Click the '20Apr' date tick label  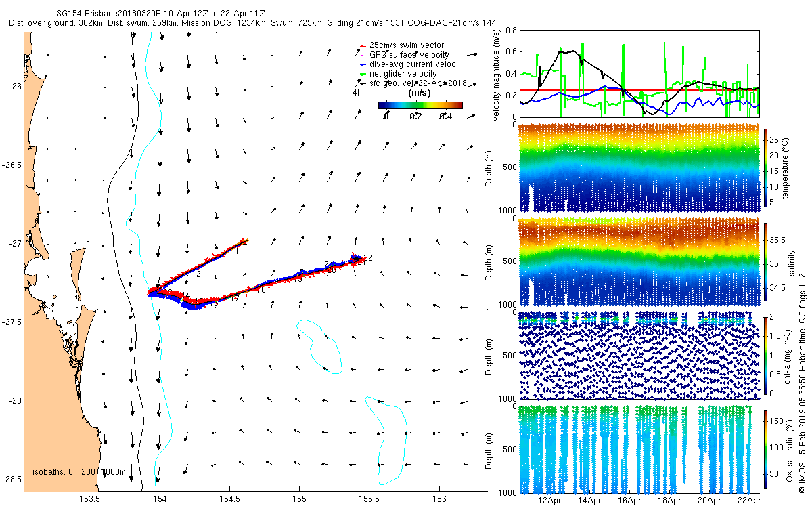[x=708, y=500]
